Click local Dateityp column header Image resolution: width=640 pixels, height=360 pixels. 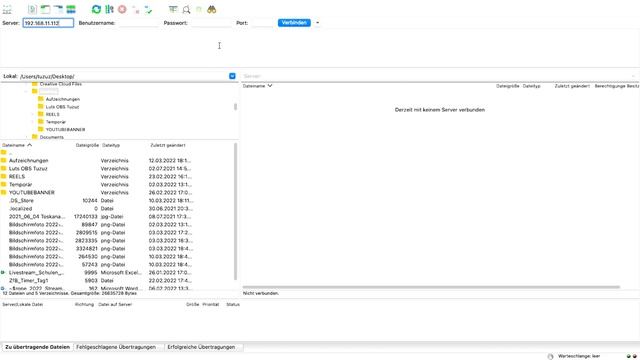click(x=111, y=145)
